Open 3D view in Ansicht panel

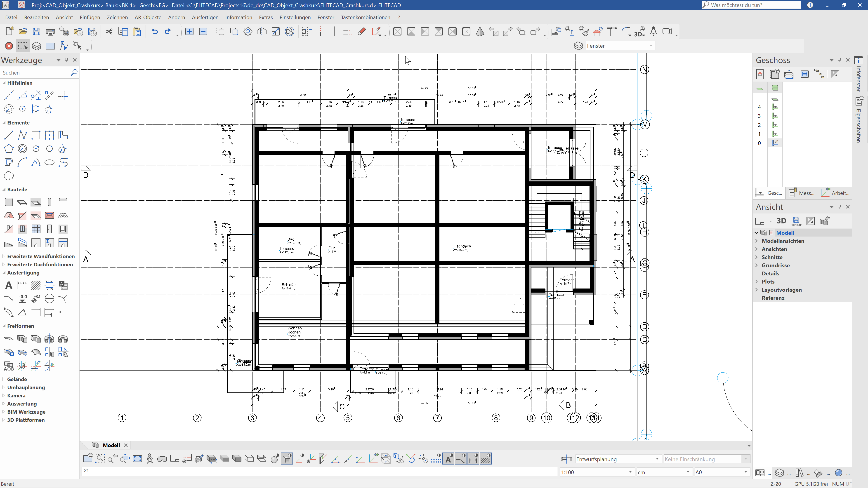781,221
